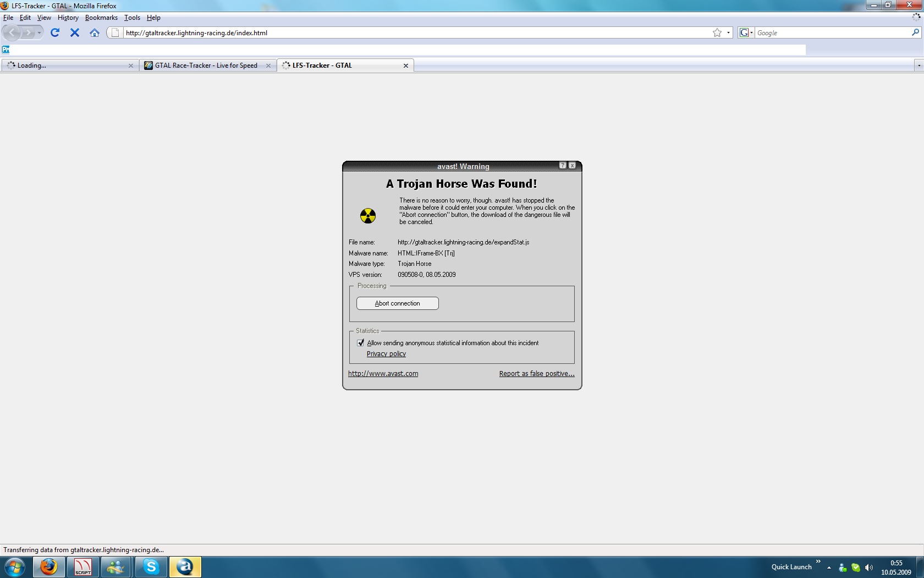The image size is (924, 578).
Task: Open the Edit menu
Action: click(25, 18)
